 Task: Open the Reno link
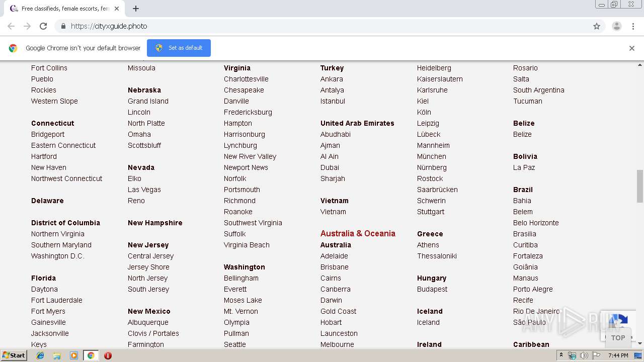(x=136, y=201)
